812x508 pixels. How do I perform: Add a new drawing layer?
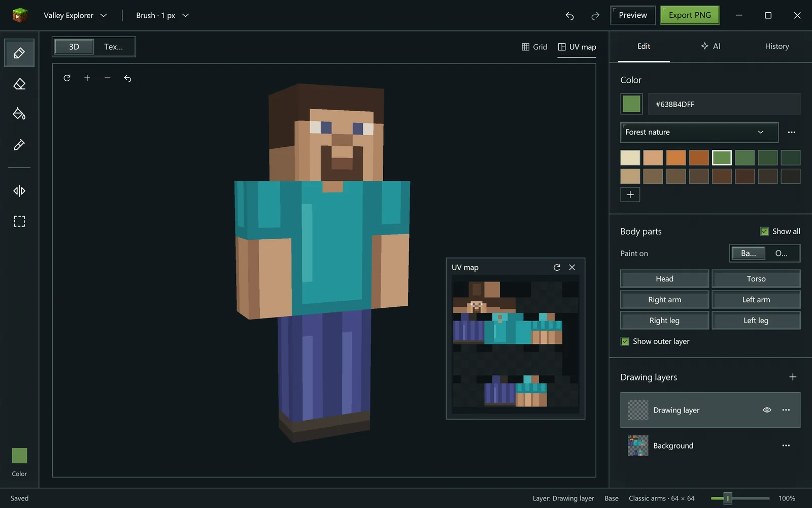tap(793, 377)
